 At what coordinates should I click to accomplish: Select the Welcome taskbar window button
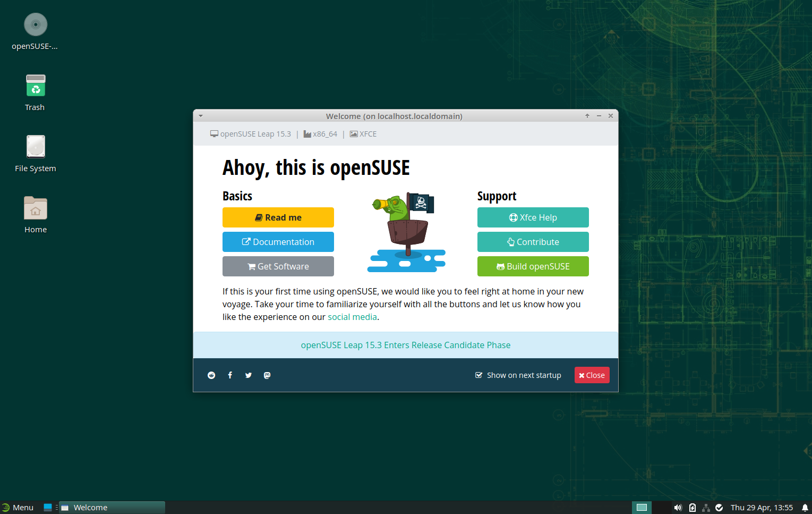point(112,508)
